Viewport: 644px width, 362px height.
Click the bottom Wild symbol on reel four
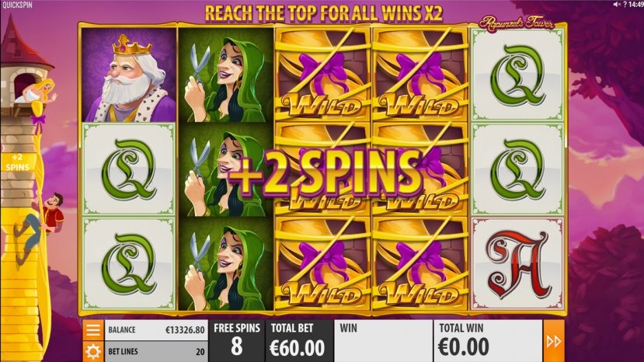point(419,264)
